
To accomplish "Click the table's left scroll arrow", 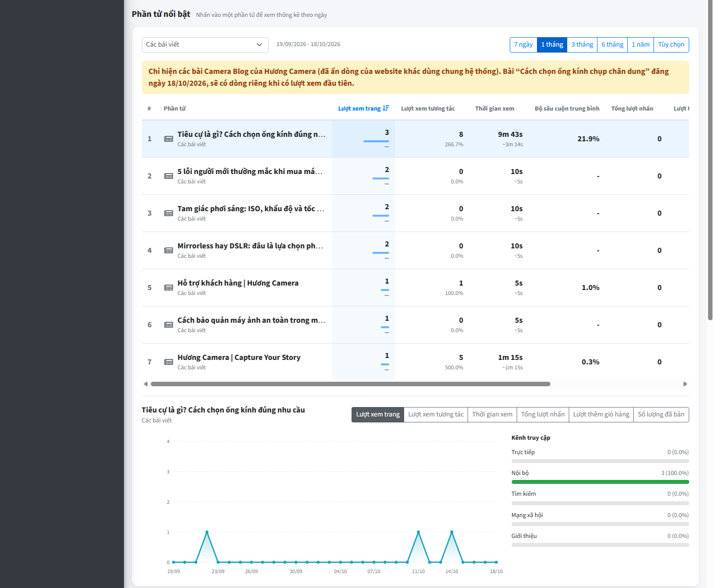I will tap(145, 384).
